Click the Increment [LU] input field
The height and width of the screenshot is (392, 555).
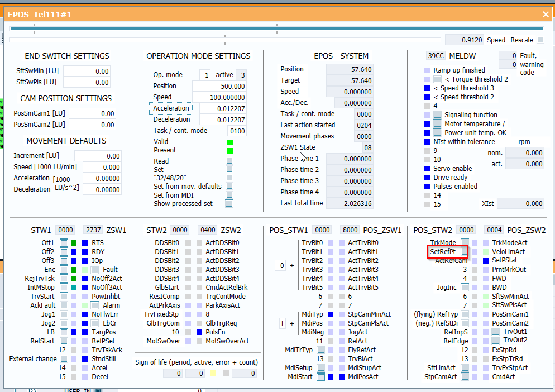coord(98,156)
